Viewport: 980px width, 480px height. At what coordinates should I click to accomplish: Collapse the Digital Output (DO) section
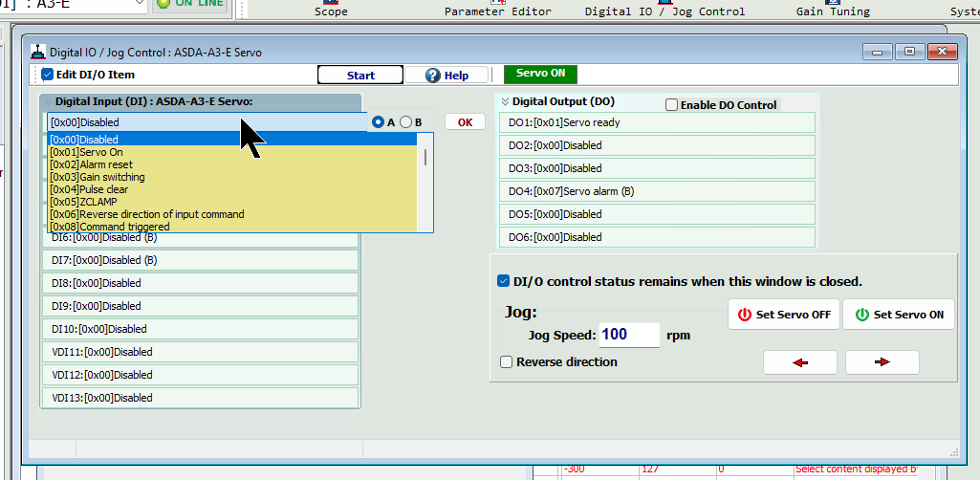point(505,101)
